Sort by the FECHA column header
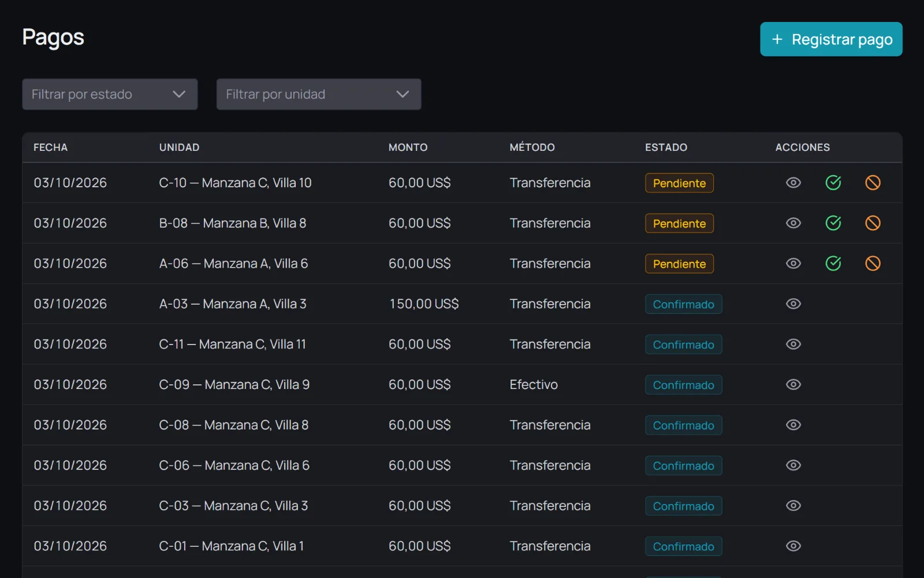The image size is (924, 578). [x=50, y=147]
